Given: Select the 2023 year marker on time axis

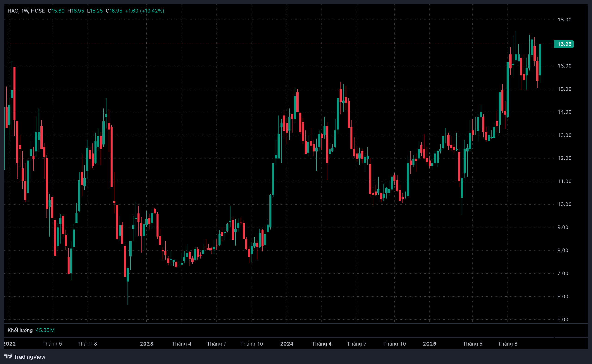Looking at the screenshot, I should point(146,343).
